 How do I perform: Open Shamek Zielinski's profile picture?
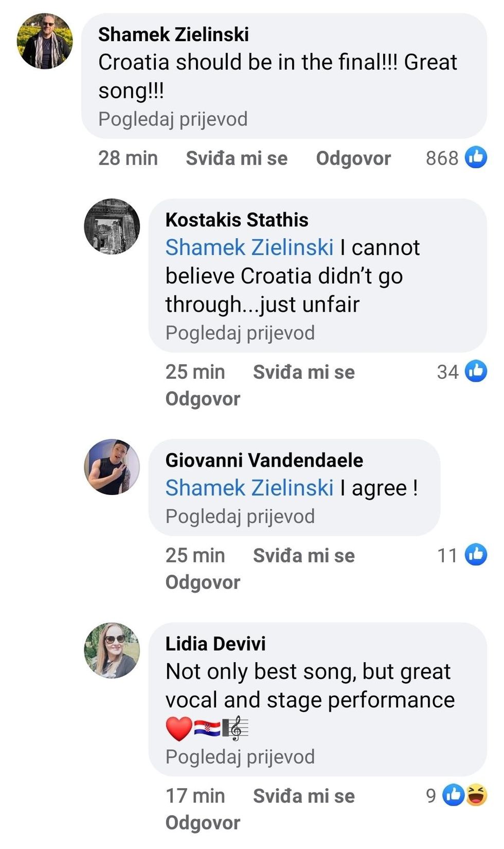point(45,41)
